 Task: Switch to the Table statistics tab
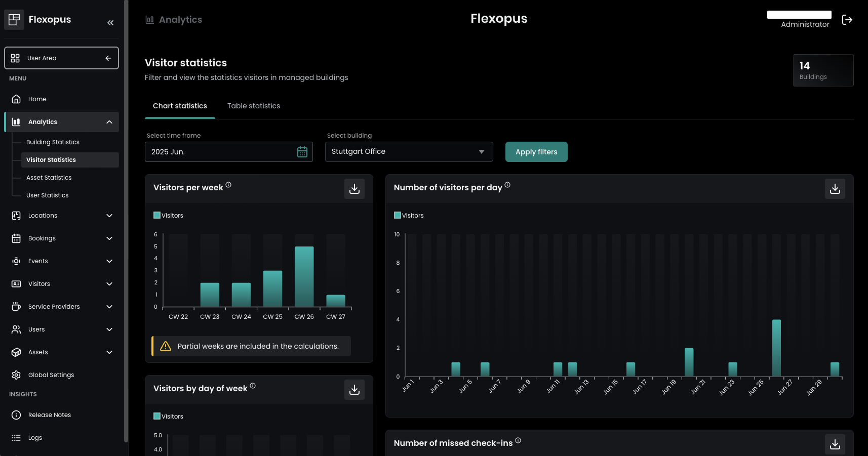coord(253,106)
